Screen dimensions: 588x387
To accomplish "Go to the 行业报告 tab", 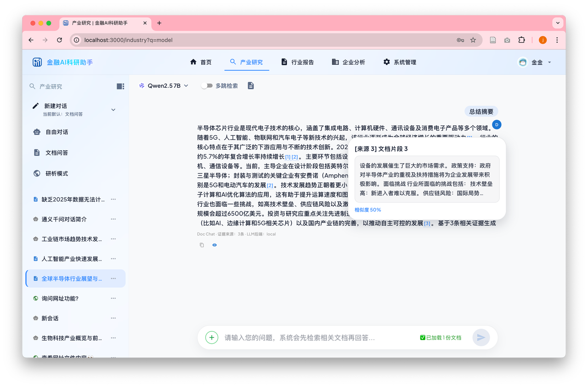I will pyautogui.click(x=298, y=62).
